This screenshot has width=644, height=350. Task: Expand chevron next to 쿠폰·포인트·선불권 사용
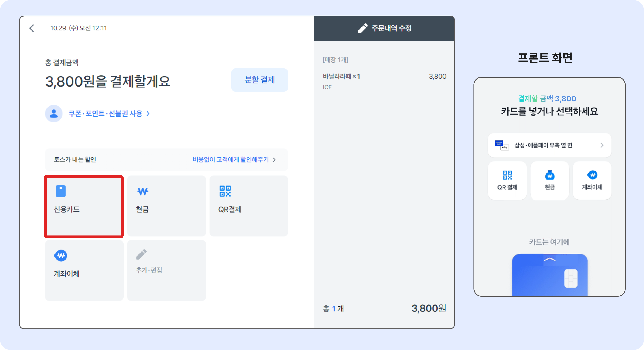(148, 114)
